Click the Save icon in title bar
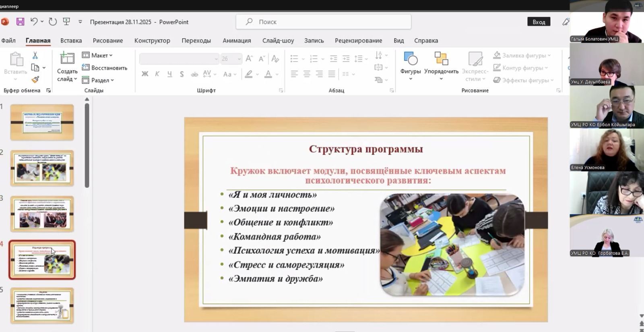Image resolution: width=644 pixels, height=332 pixels. (x=20, y=22)
